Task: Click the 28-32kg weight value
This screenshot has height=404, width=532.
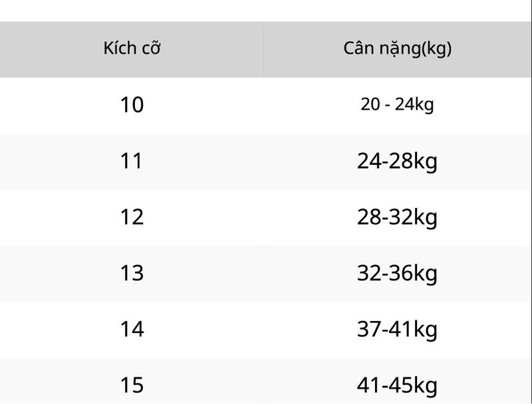Action: (x=397, y=217)
